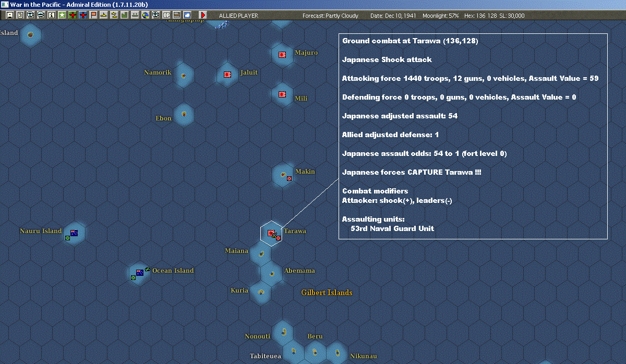
Task: Click the red play arrow end-turn button
Action: 203,15
